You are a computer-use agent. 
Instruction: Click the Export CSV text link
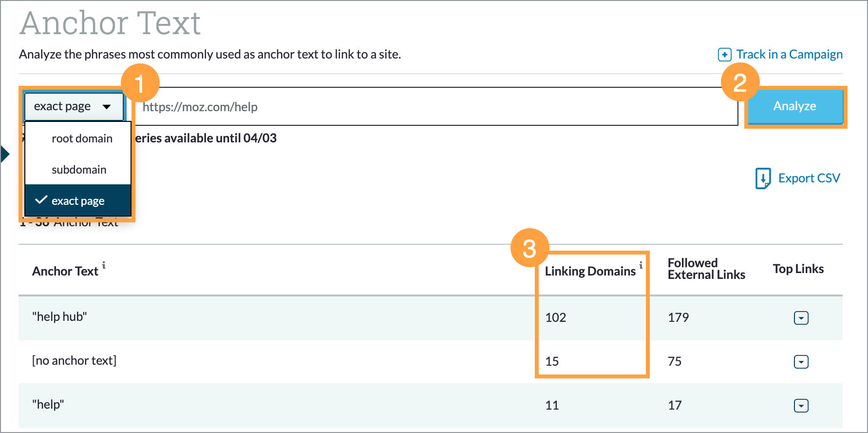tap(809, 178)
